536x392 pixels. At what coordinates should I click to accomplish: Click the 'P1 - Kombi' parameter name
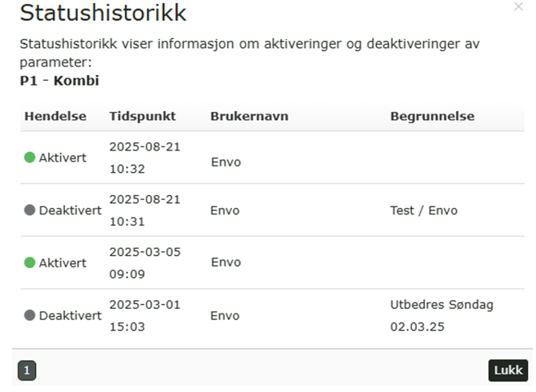tap(59, 81)
